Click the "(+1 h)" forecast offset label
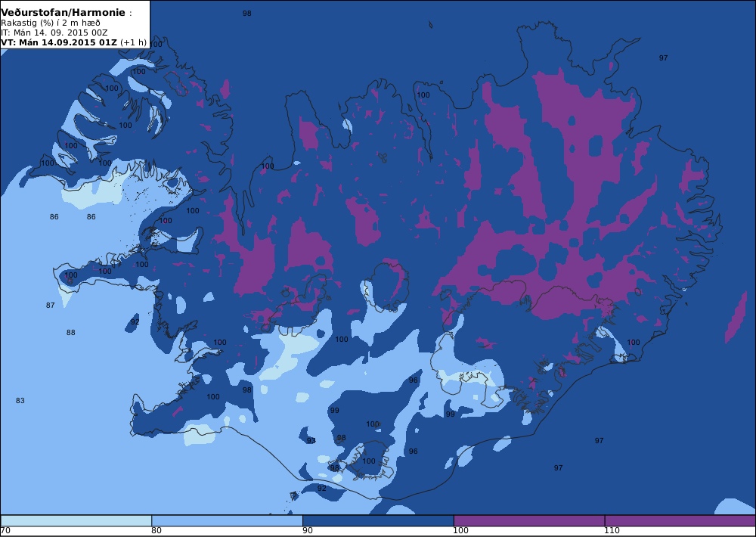The image size is (756, 537). click(x=133, y=42)
